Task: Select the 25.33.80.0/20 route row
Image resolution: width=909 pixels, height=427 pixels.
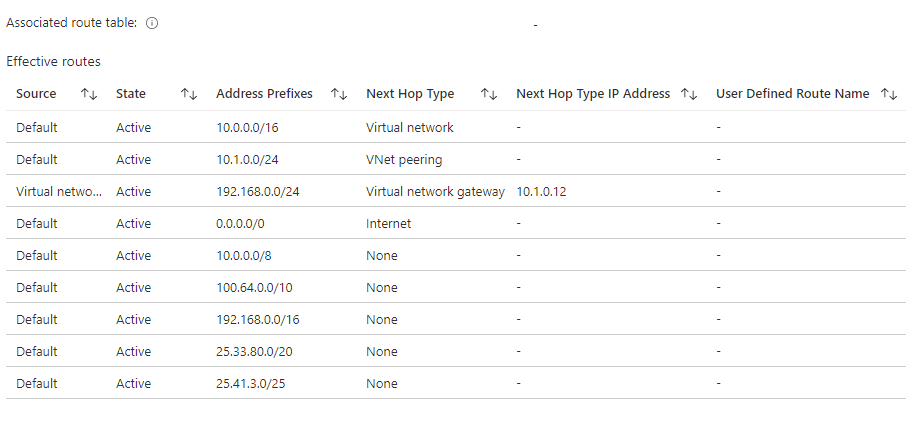Action: (456, 352)
